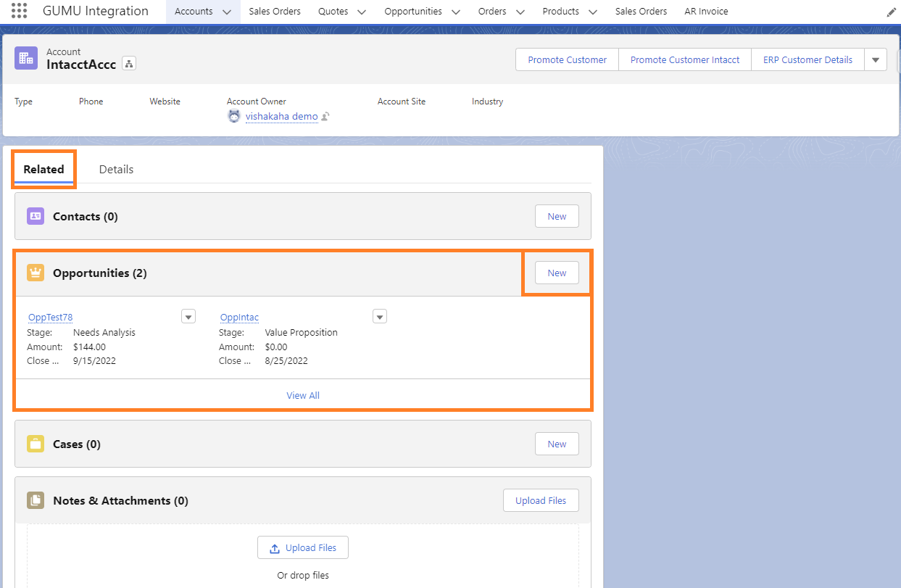Click View All opportunities link

303,395
